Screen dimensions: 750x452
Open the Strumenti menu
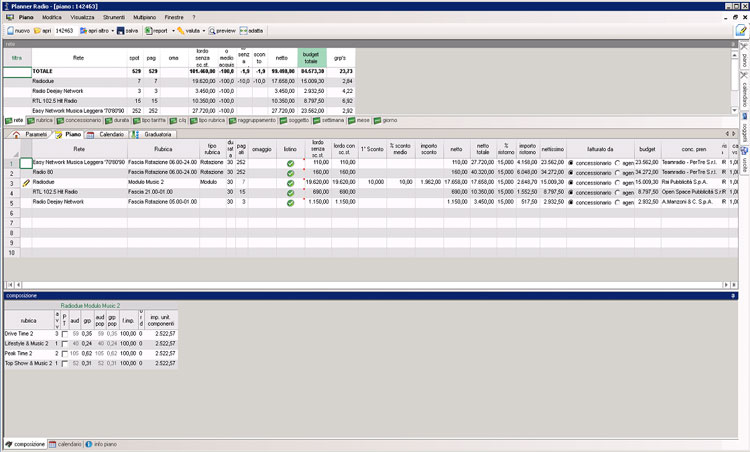tap(113, 18)
